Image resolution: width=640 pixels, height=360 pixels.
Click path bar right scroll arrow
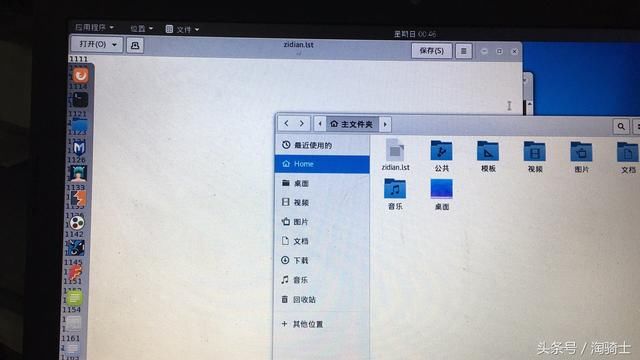[385, 124]
